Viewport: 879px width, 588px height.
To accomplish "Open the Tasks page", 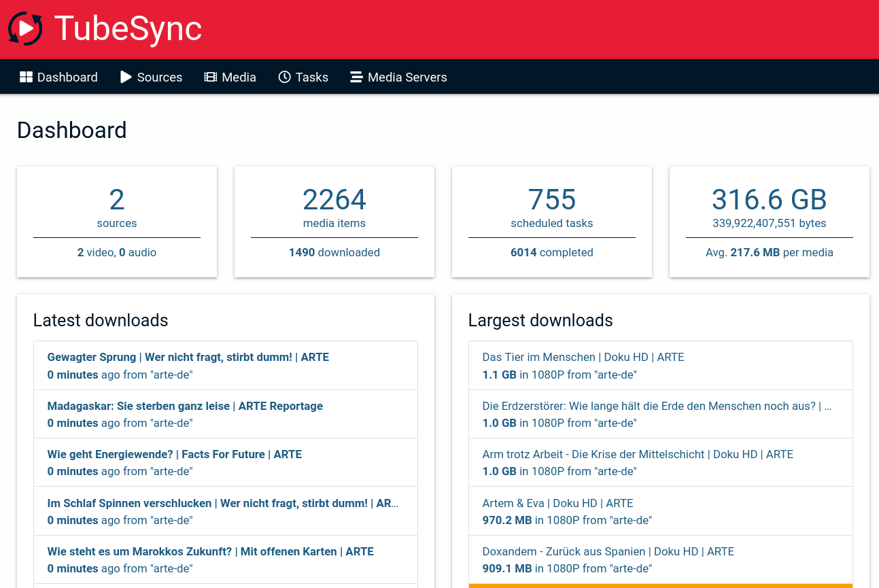I will click(304, 77).
